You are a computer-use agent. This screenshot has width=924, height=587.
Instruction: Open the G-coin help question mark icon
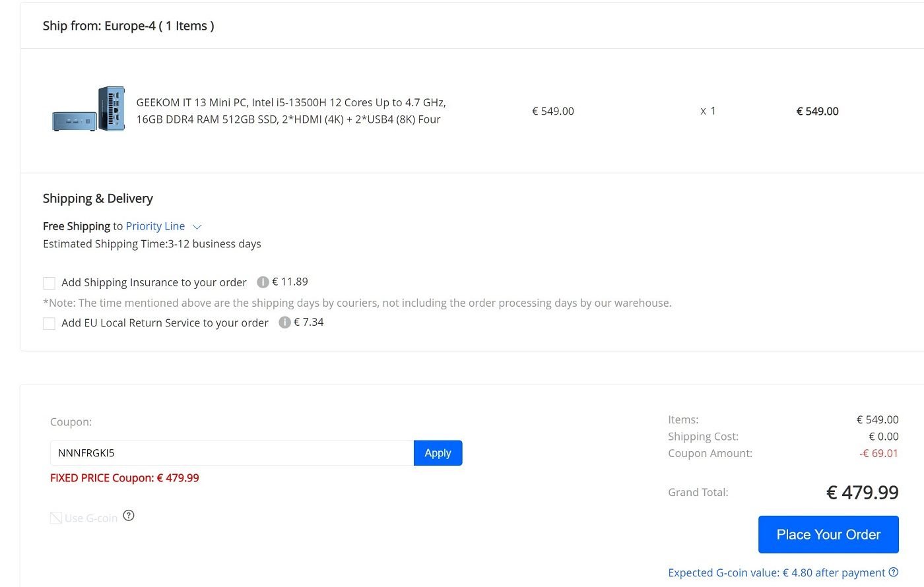tap(129, 516)
